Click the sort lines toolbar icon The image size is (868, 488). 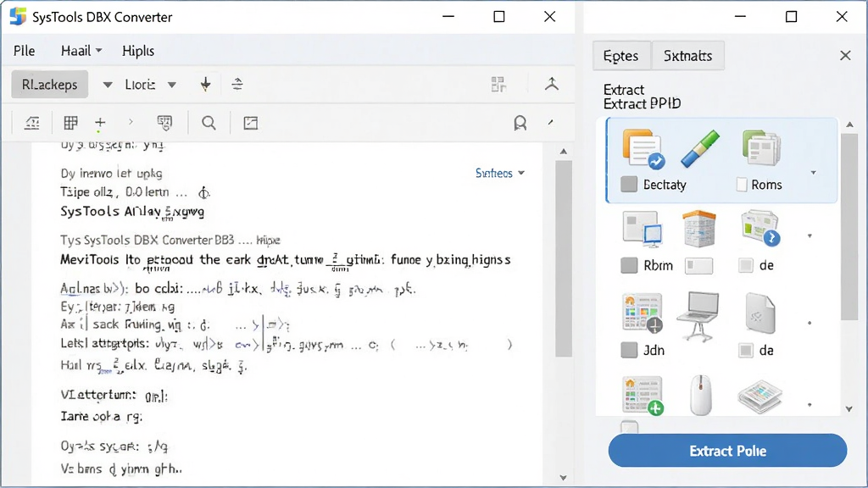pos(237,84)
